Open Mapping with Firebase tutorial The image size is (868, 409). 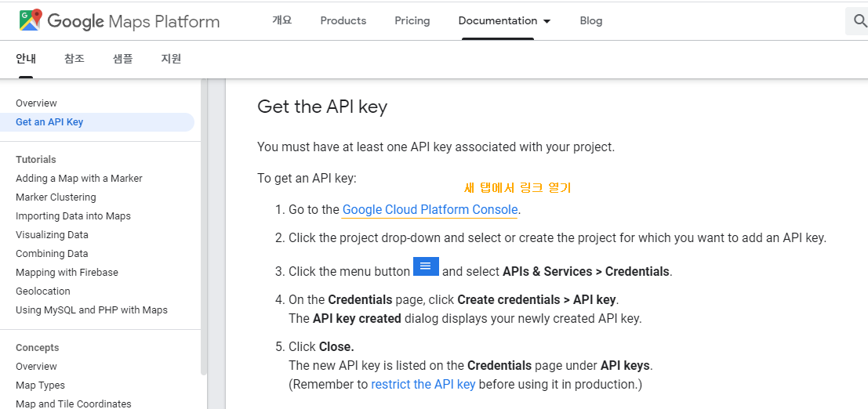(x=67, y=273)
